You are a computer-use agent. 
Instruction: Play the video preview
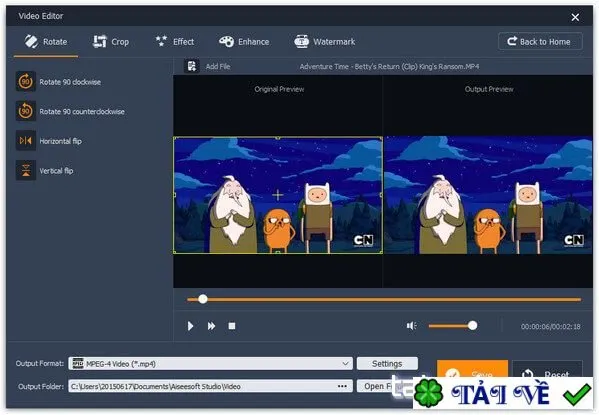[190, 326]
